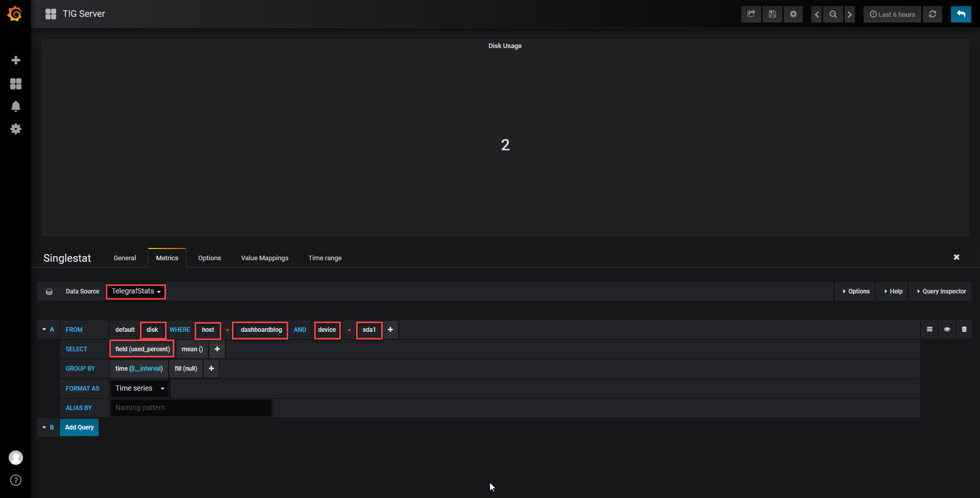
Task: Close the Singlestat panel editor
Action: tap(956, 257)
